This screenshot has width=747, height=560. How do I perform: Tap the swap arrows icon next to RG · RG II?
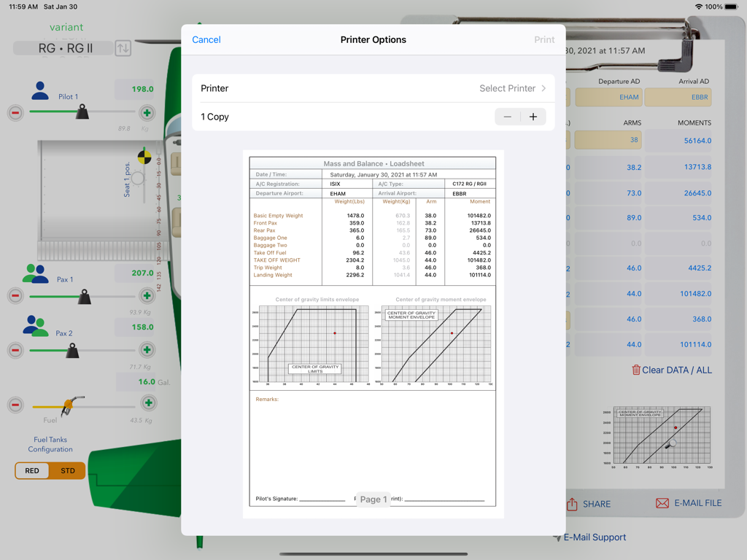(122, 48)
